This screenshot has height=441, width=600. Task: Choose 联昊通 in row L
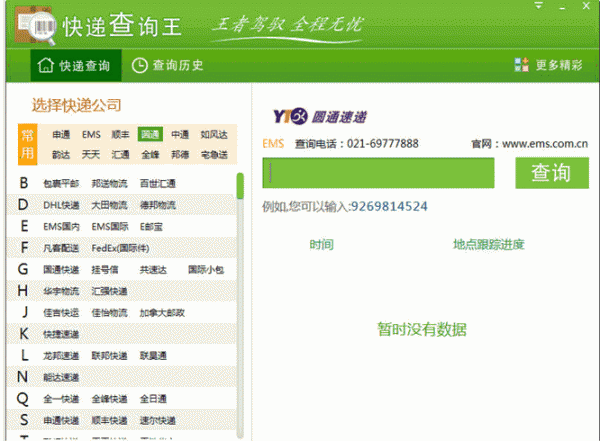(x=153, y=356)
